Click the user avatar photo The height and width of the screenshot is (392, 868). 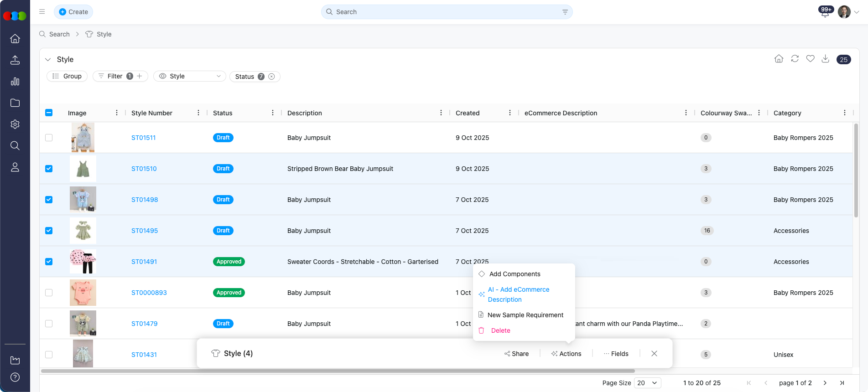844,12
